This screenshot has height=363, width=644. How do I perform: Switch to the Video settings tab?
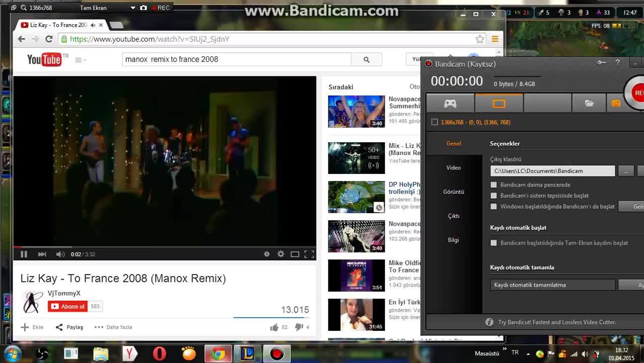coord(453,168)
